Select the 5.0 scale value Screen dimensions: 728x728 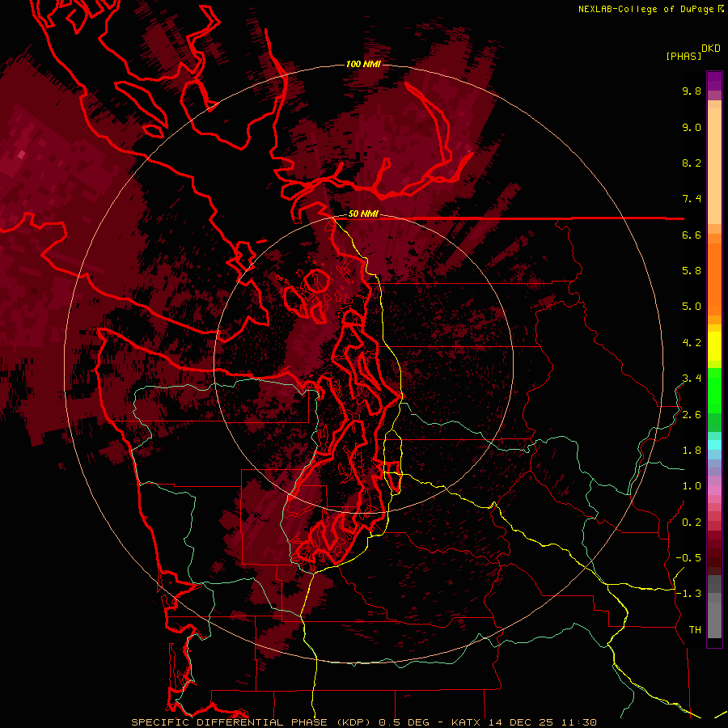[x=692, y=307]
